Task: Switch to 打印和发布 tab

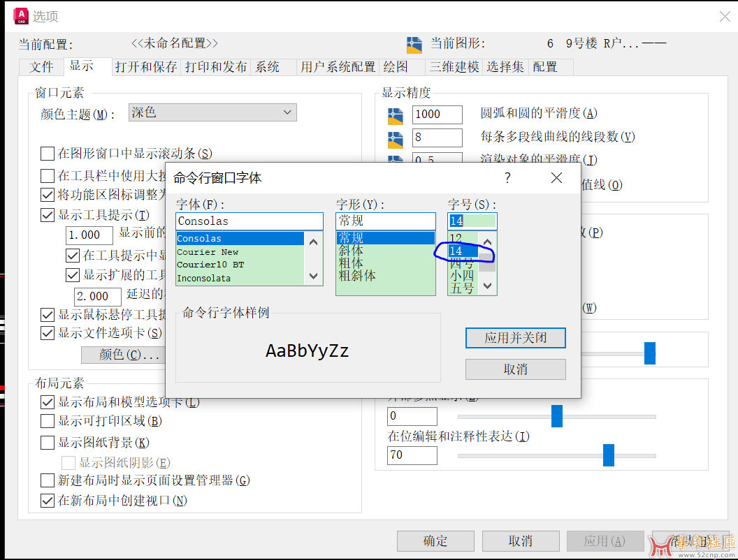Action: pos(216,67)
